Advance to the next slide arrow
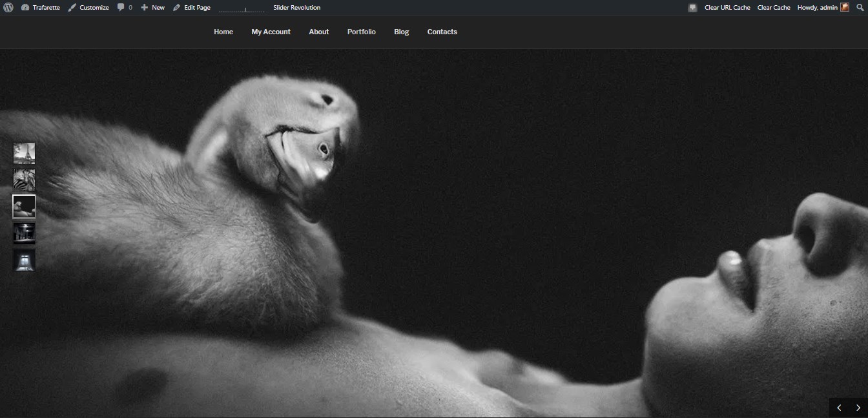The width and height of the screenshot is (868, 418). (x=858, y=408)
